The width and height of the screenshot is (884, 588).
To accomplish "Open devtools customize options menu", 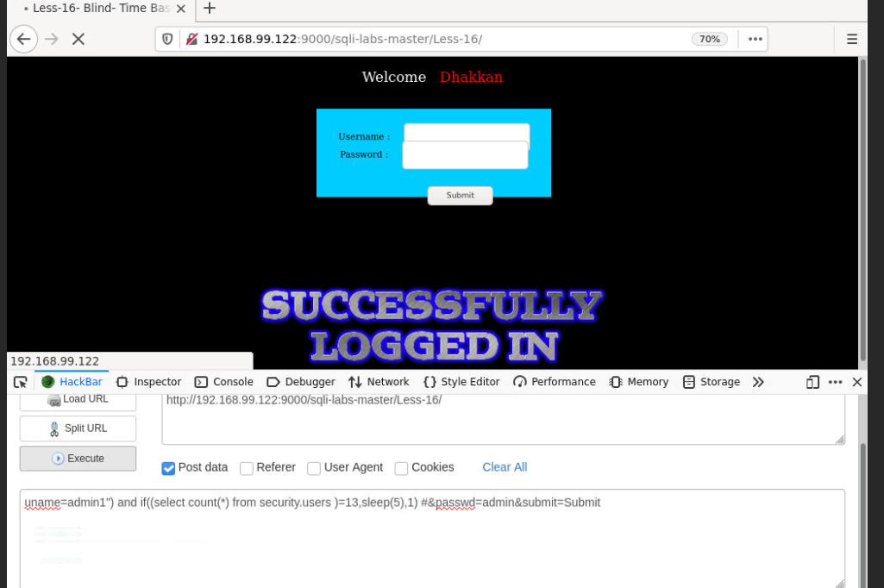I will tap(835, 382).
